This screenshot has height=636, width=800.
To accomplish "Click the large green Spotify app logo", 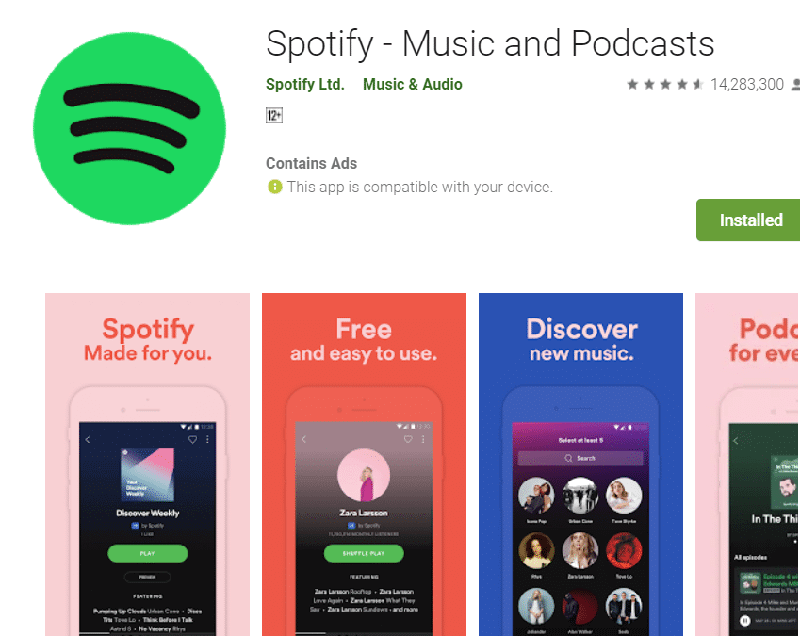I will pos(129,128).
